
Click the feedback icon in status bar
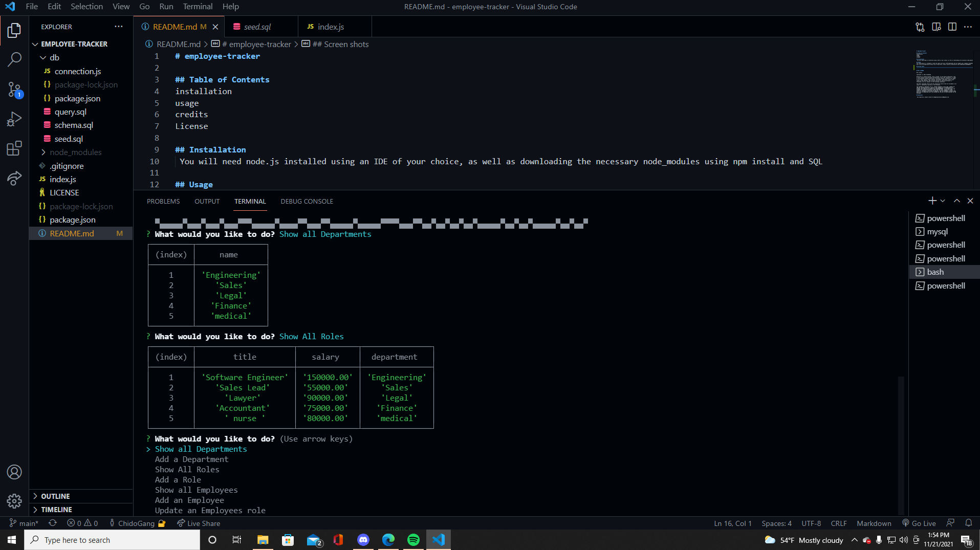[950, 523]
